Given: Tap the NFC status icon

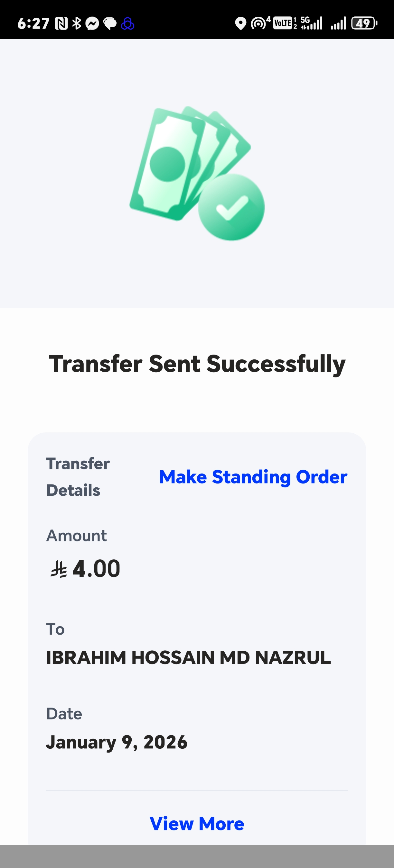Looking at the screenshot, I should (61, 23).
